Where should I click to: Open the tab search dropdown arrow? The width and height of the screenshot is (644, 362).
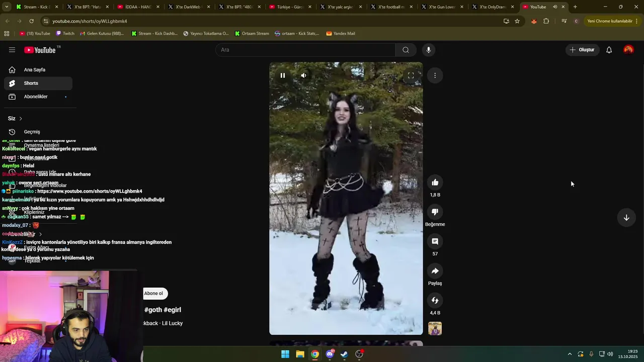click(x=7, y=7)
